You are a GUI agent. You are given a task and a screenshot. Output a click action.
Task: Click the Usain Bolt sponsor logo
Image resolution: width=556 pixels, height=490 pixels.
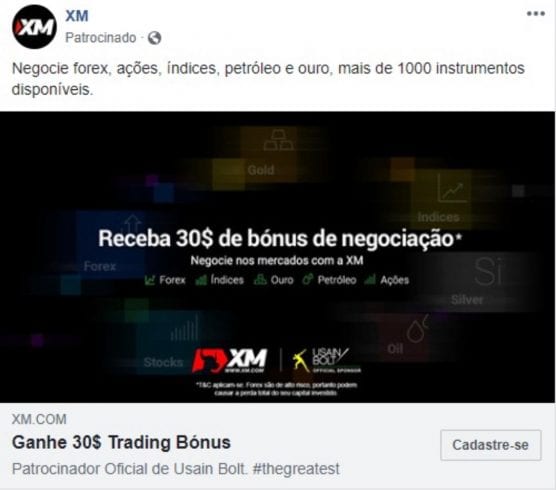326,360
